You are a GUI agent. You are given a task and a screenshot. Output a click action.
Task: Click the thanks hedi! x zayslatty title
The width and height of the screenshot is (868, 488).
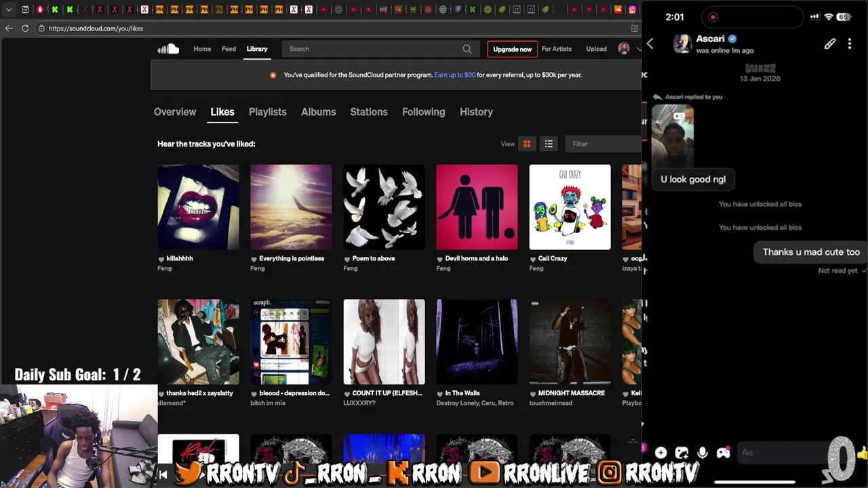199,393
